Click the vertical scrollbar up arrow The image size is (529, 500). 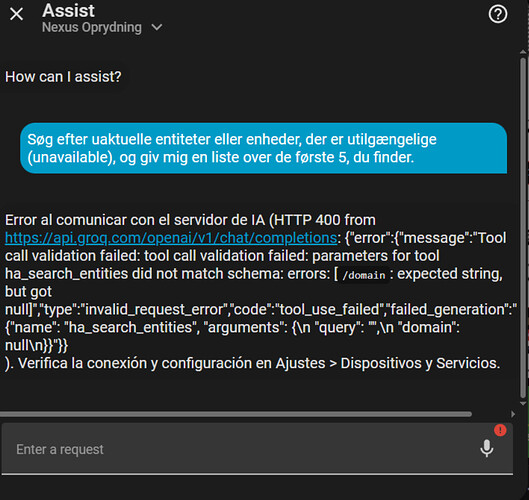point(523,52)
